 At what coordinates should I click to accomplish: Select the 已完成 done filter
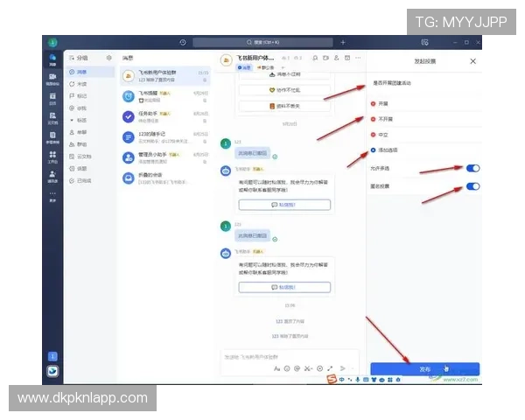coord(90,180)
